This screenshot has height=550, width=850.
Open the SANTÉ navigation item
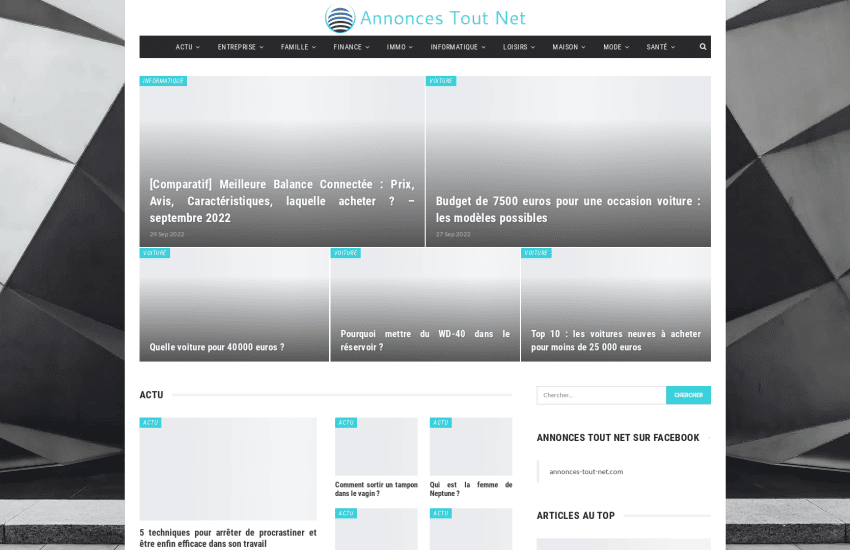(660, 47)
